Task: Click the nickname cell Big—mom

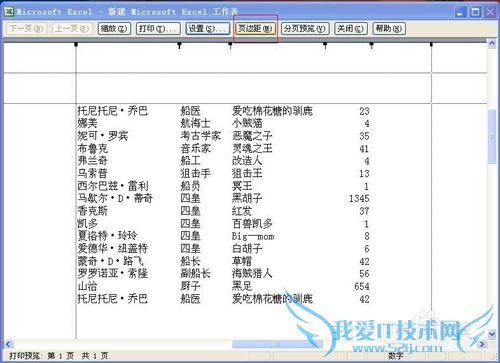Action: click(x=253, y=236)
